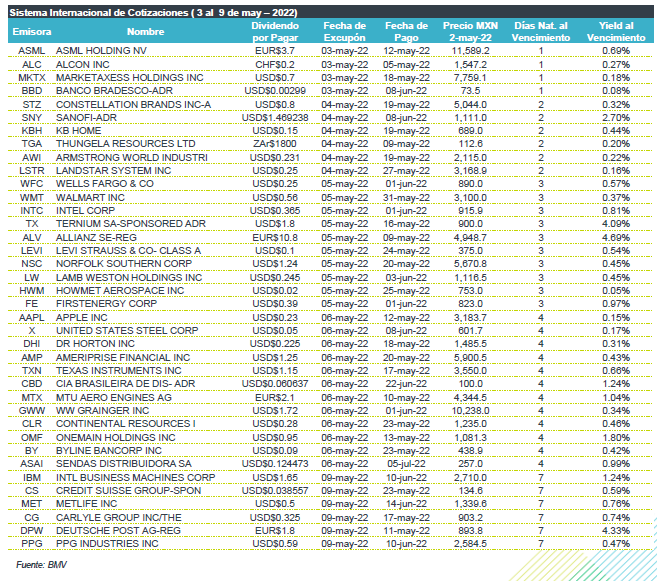Image resolution: width=657 pixels, height=581 pixels.
Task: Select WW GRAINGER price 10,238.0
Action: click(x=470, y=411)
